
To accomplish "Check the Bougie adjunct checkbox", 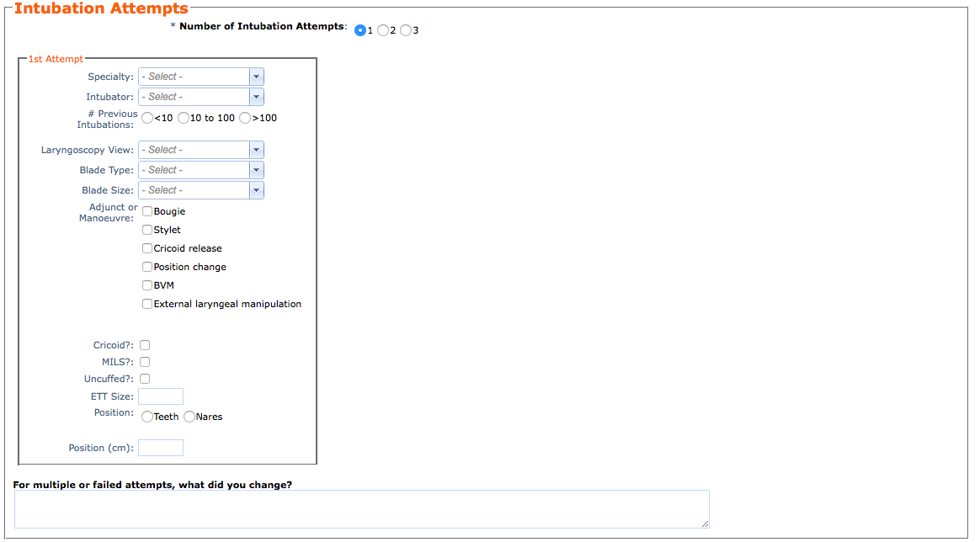I will (x=147, y=211).
